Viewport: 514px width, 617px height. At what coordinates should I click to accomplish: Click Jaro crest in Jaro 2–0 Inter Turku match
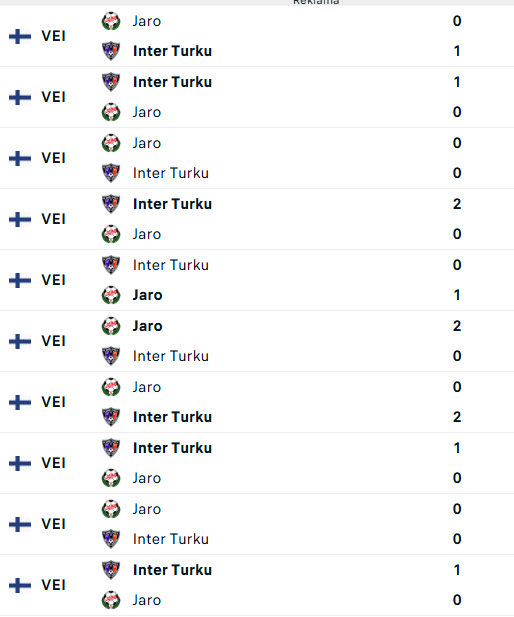point(111,326)
